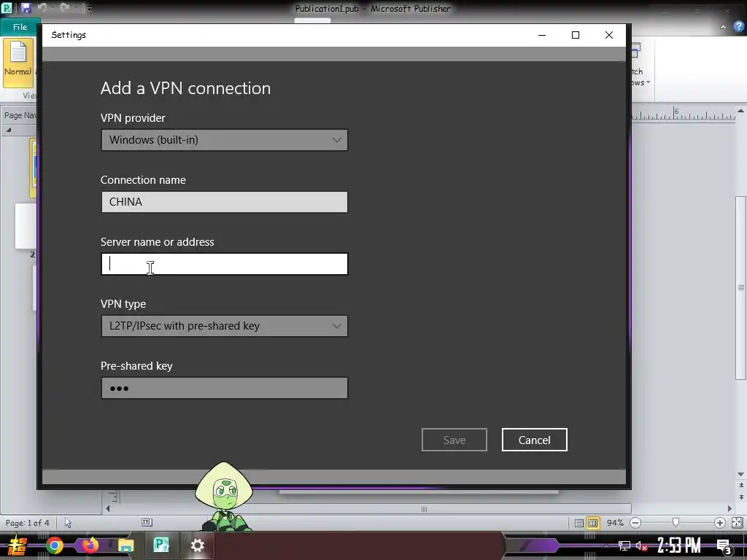Collapse the Publisher ribbon with the caret

(723, 27)
